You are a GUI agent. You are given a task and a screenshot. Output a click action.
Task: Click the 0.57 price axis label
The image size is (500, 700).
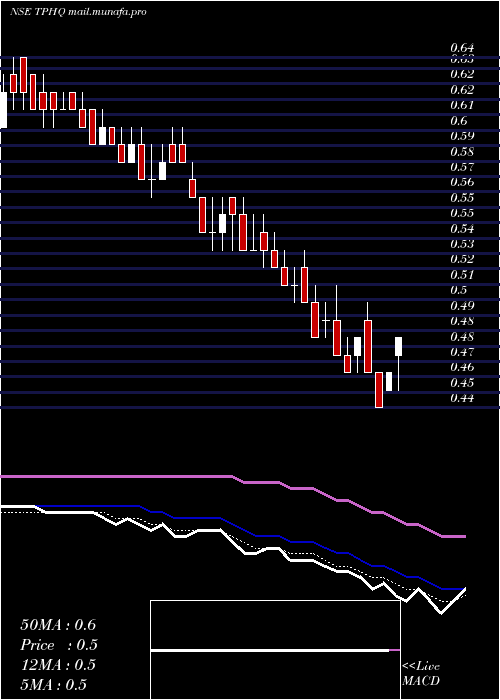[x=462, y=167]
